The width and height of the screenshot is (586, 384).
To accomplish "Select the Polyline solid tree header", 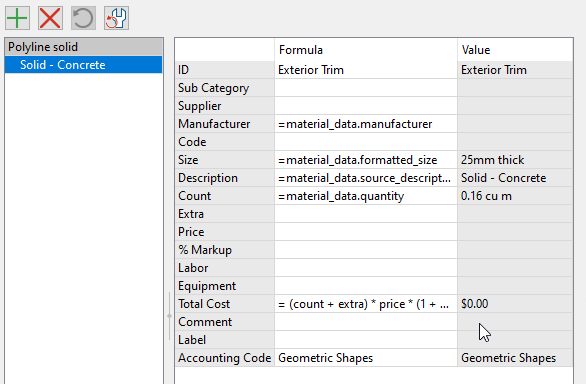I will pos(84,47).
